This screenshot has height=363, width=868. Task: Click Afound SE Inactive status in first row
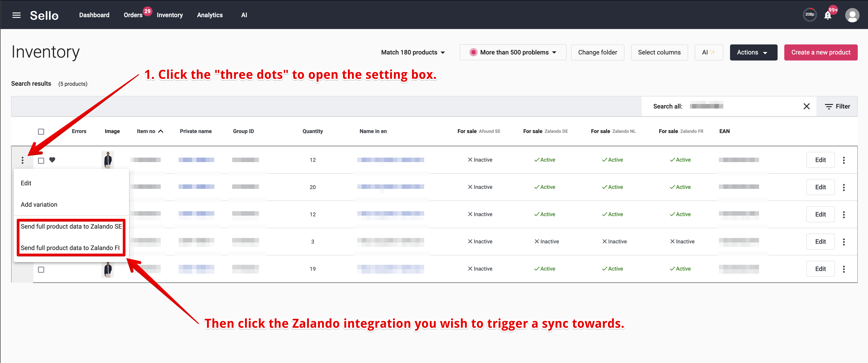[x=480, y=160]
